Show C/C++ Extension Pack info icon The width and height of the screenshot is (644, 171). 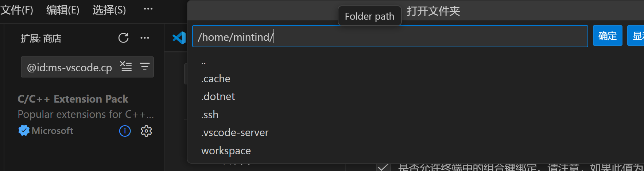tap(125, 131)
